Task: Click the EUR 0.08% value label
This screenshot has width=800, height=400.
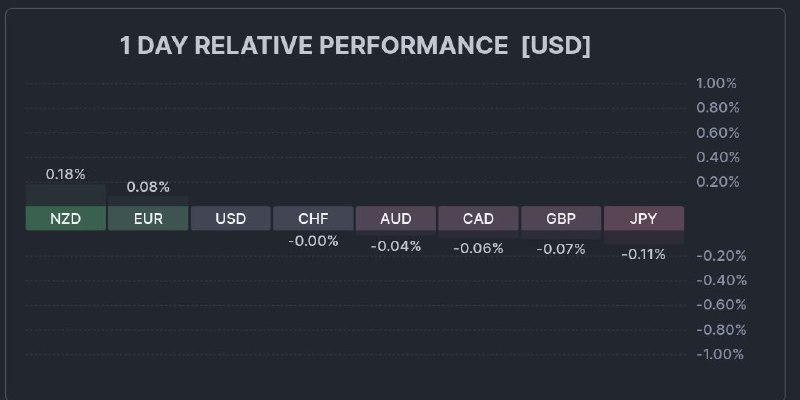Action: tap(148, 187)
